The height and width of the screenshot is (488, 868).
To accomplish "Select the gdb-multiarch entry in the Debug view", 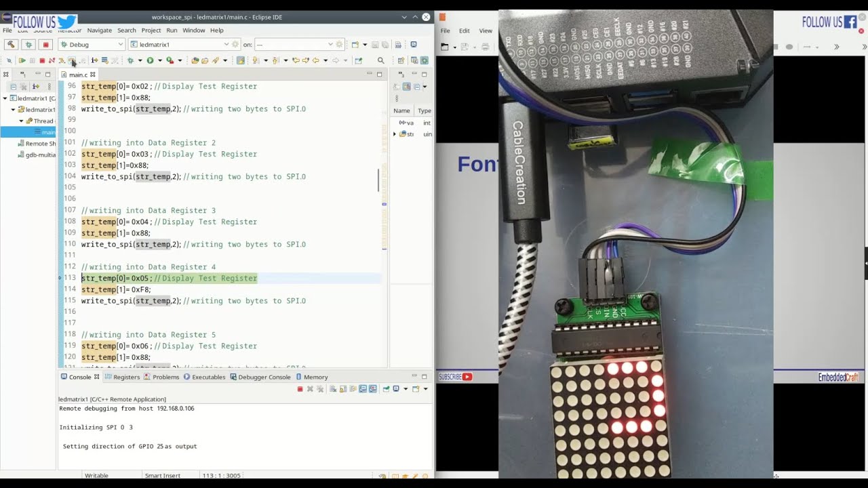I will [37, 155].
